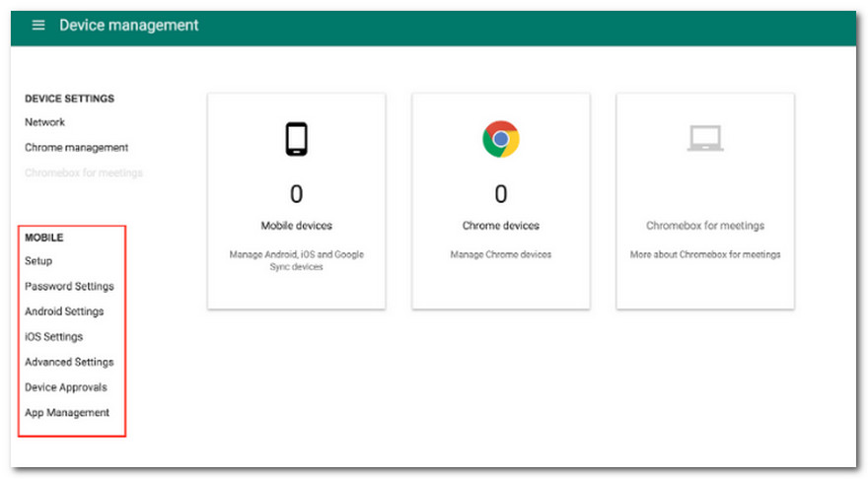Open Android Settings
Image resolution: width=868 pixels, height=479 pixels.
tap(64, 311)
